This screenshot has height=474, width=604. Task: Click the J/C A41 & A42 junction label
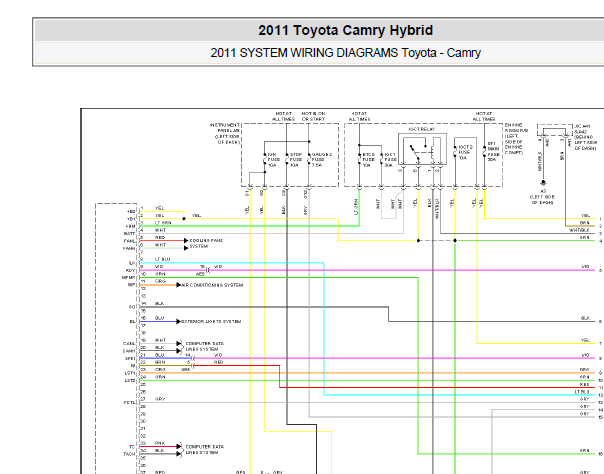tap(585, 137)
